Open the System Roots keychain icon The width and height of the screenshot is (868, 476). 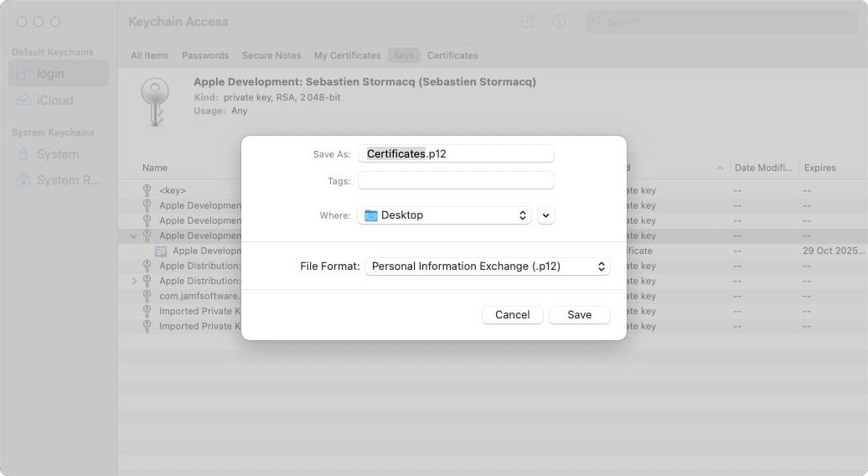click(x=23, y=180)
